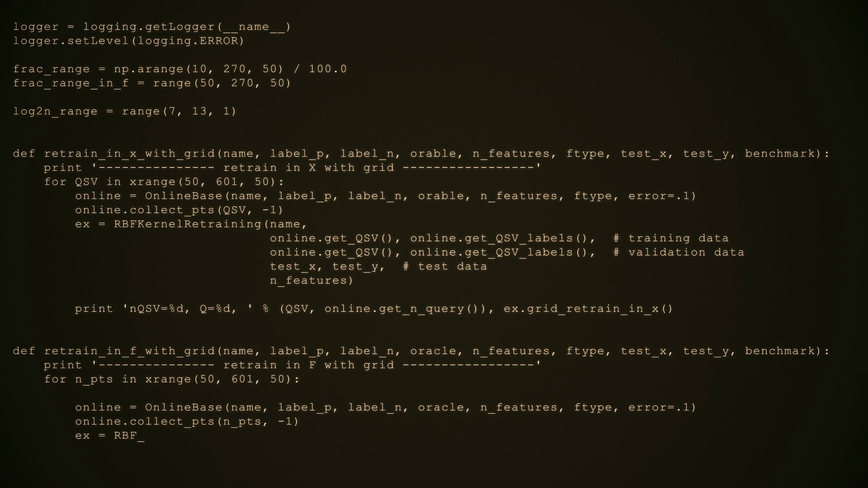Click 'ex.grid_retrain_in_x()' call

[588, 309]
